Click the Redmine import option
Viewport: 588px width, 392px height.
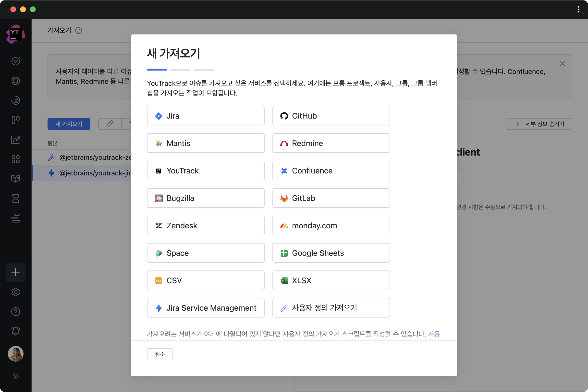point(331,143)
